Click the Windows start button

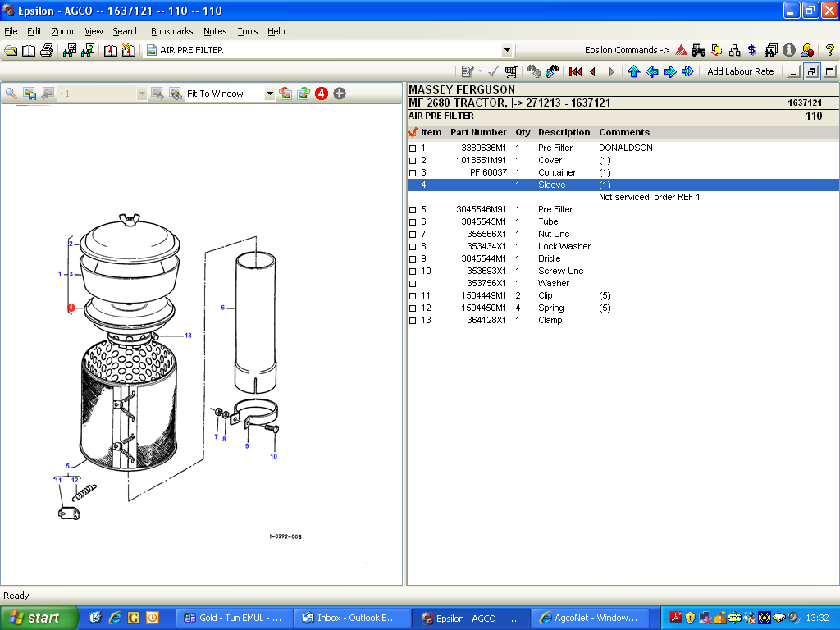click(x=39, y=619)
